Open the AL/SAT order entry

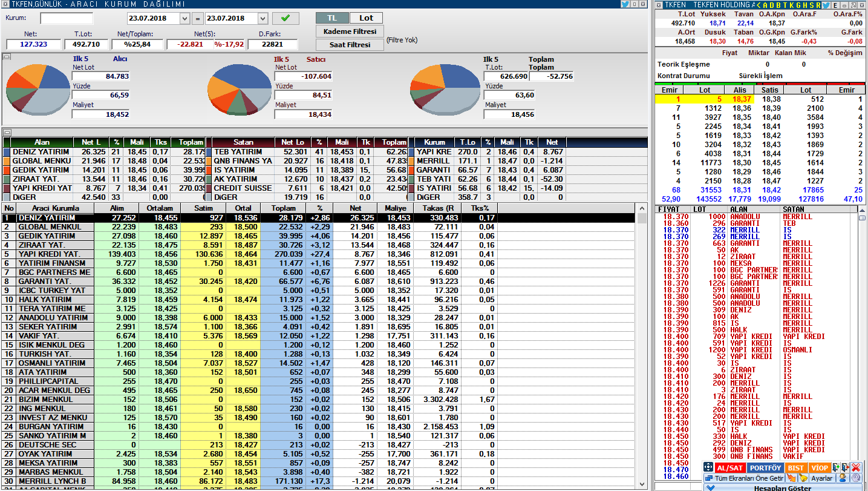tap(730, 467)
